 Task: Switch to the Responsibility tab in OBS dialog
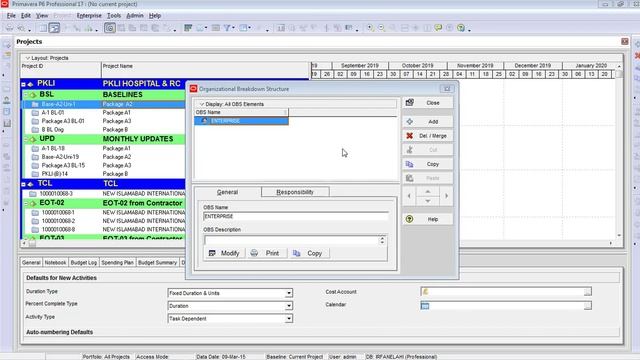[x=295, y=192]
